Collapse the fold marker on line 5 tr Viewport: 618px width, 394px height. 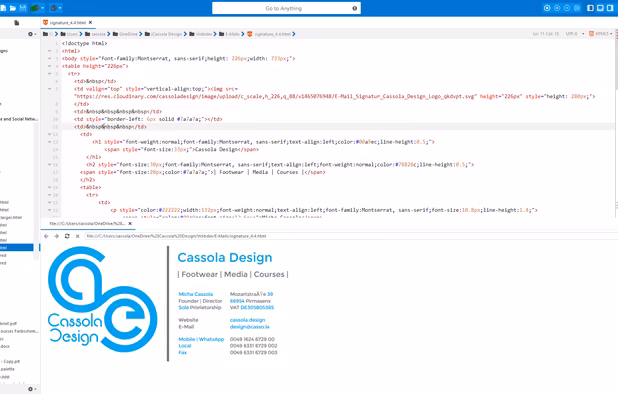[50, 74]
